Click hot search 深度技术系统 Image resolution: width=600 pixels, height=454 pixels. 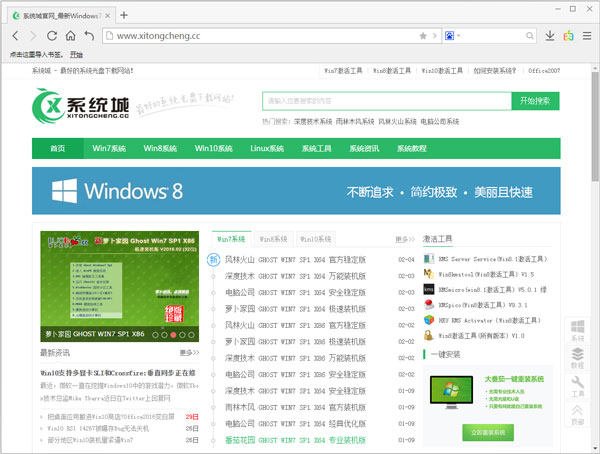pyautogui.click(x=313, y=122)
